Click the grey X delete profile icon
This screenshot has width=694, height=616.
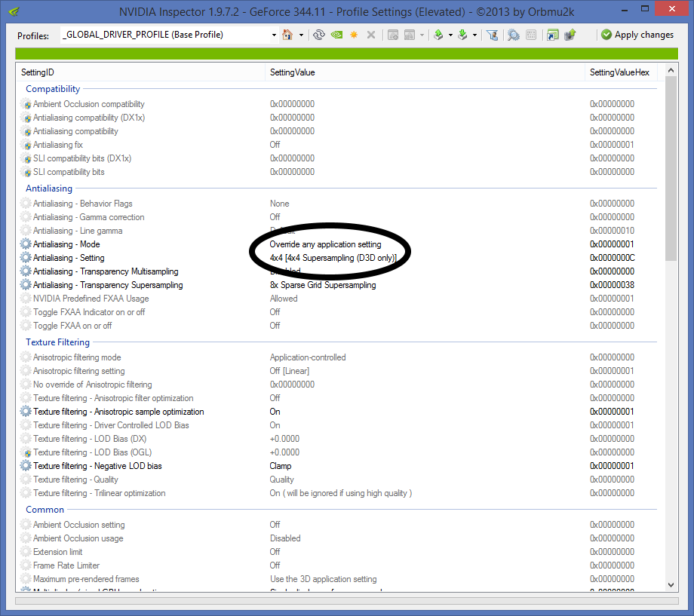[371, 35]
